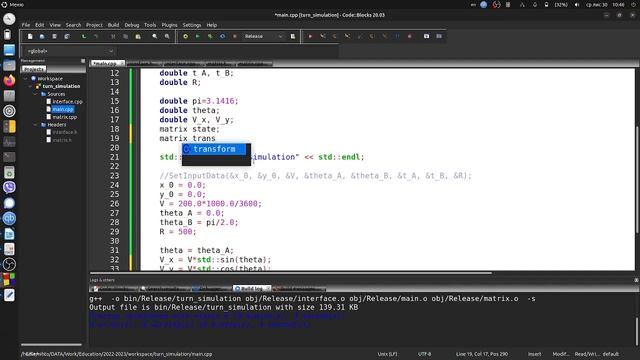Viewport: 640px width, 360px height.
Task: Collapse the Headers folder
Action: click(x=36, y=124)
